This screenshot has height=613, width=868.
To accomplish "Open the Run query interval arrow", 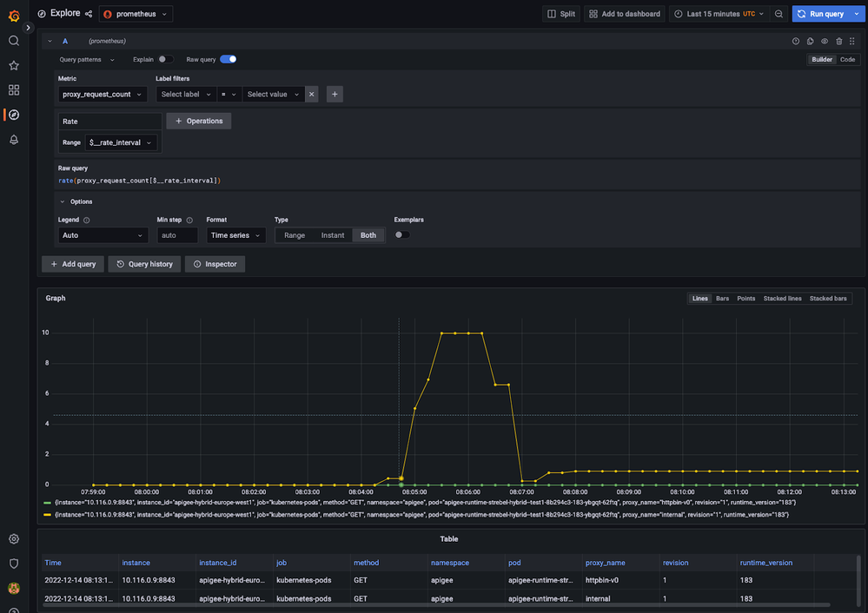I will [857, 14].
